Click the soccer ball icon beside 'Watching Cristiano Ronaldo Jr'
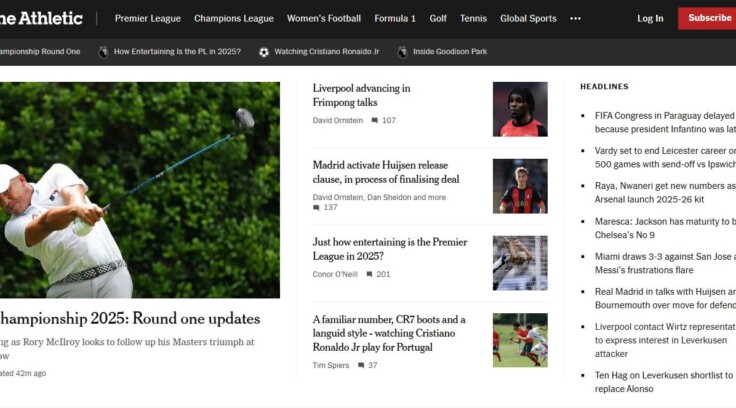This screenshot has width=736, height=408. 264,52
